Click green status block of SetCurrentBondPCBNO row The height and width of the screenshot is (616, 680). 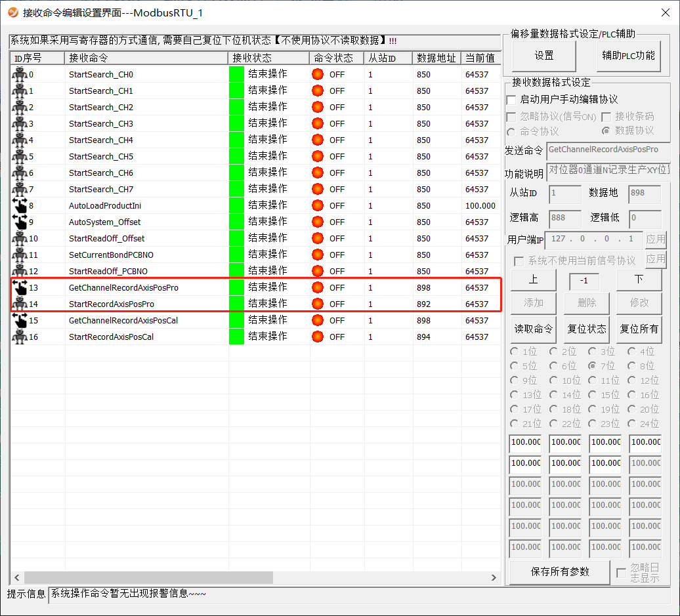click(x=236, y=255)
